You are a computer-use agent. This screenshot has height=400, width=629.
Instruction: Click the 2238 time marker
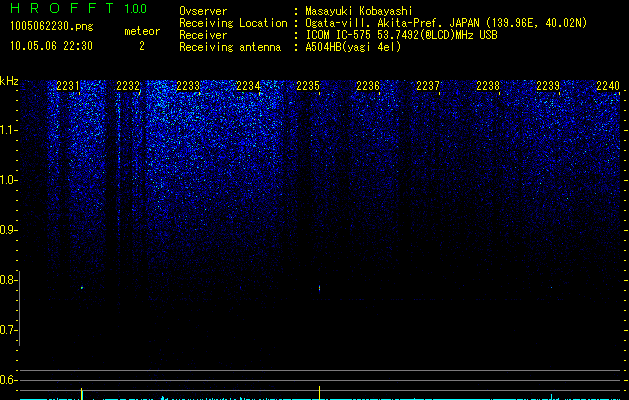pyautogui.click(x=488, y=86)
